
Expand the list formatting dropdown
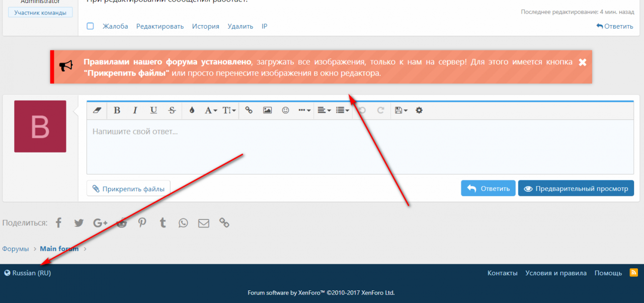[343, 110]
